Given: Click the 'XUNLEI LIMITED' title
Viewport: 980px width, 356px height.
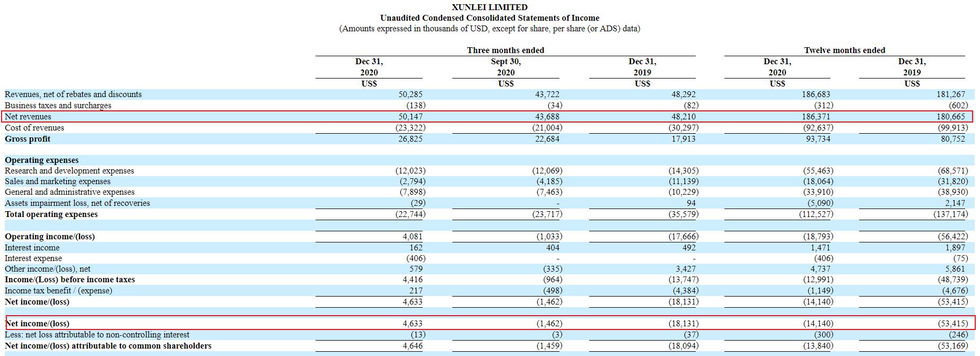Looking at the screenshot, I should pyautogui.click(x=489, y=7).
